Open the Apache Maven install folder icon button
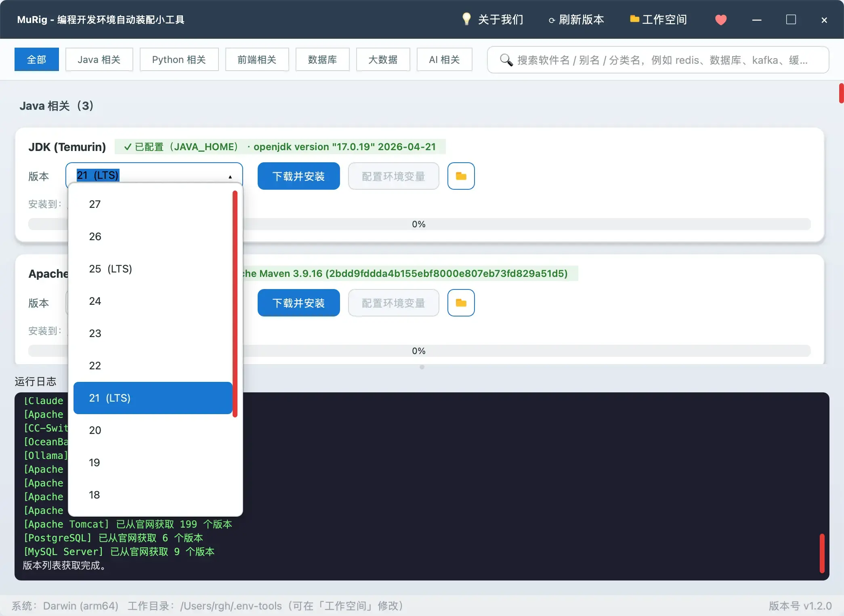 (x=461, y=303)
